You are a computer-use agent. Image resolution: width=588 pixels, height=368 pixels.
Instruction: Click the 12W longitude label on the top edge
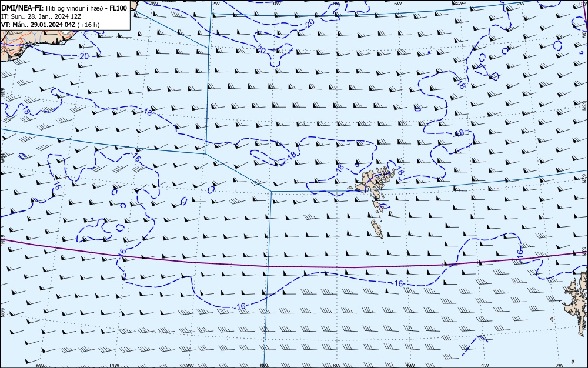(214, 4)
